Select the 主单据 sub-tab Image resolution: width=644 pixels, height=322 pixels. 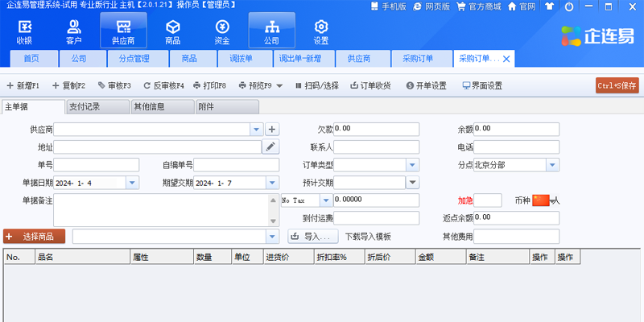pyautogui.click(x=33, y=107)
